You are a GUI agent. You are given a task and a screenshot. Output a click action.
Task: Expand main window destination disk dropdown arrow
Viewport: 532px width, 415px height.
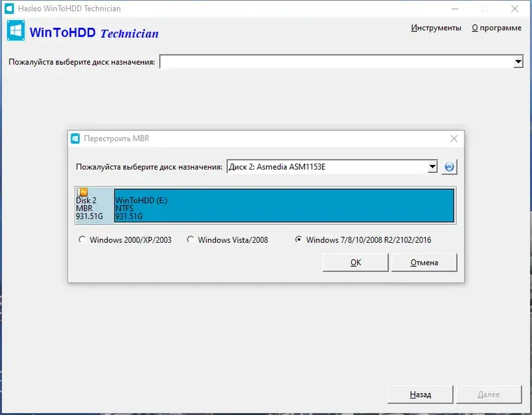tap(518, 62)
